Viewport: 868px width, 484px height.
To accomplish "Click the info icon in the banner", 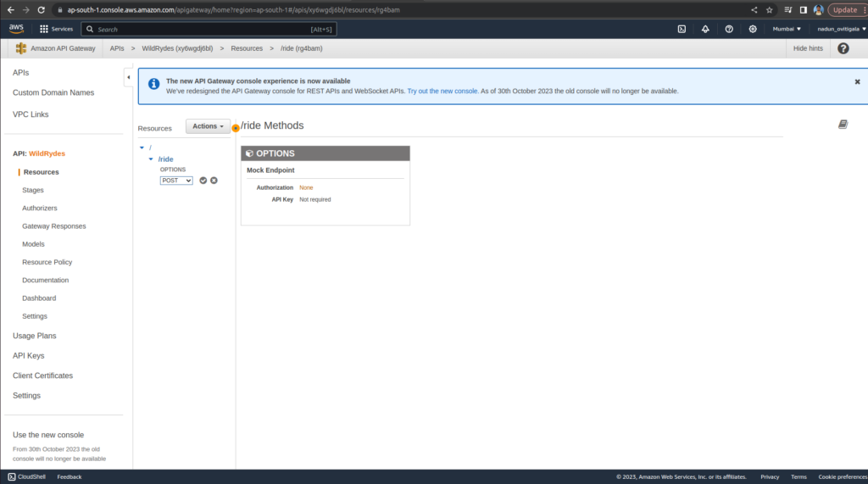I will point(154,84).
